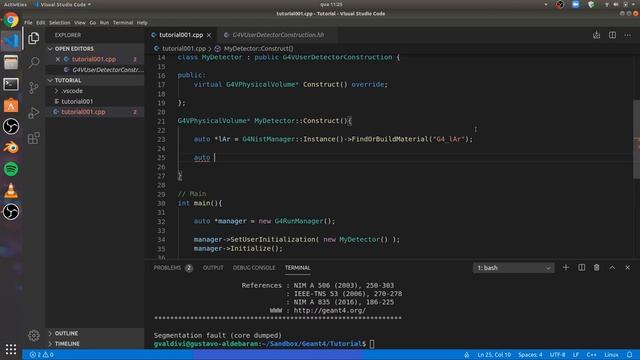The height and width of the screenshot is (360, 640).
Task: Open the Run and Debug view
Action: tap(34, 113)
